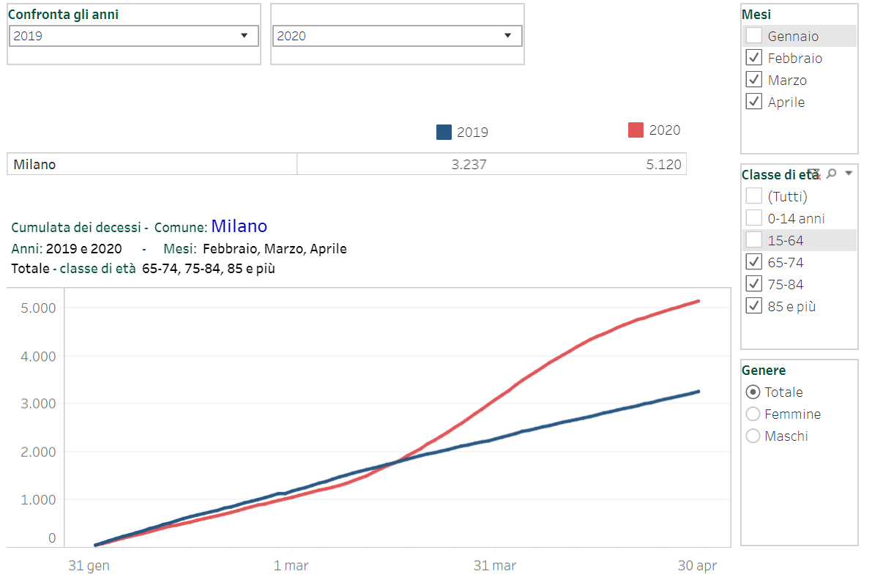872x588 pixels.
Task: Select the Milano row in the table
Action: tap(346, 164)
